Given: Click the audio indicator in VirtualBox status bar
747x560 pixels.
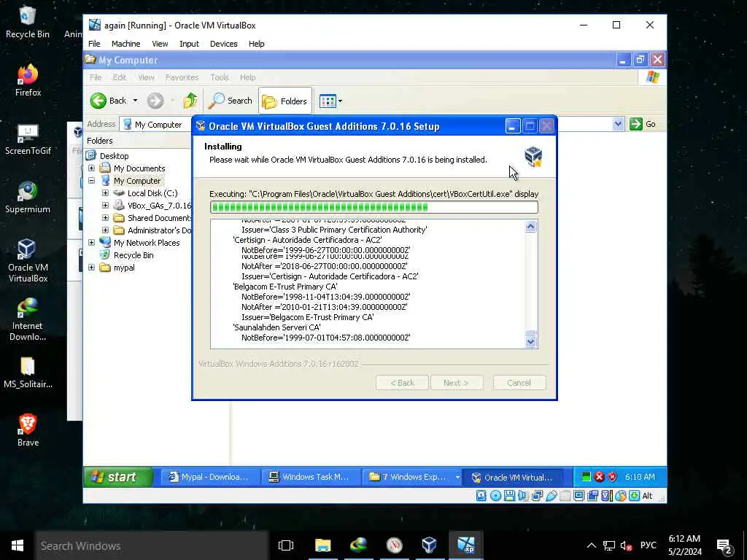Looking at the screenshot, I should [523, 496].
